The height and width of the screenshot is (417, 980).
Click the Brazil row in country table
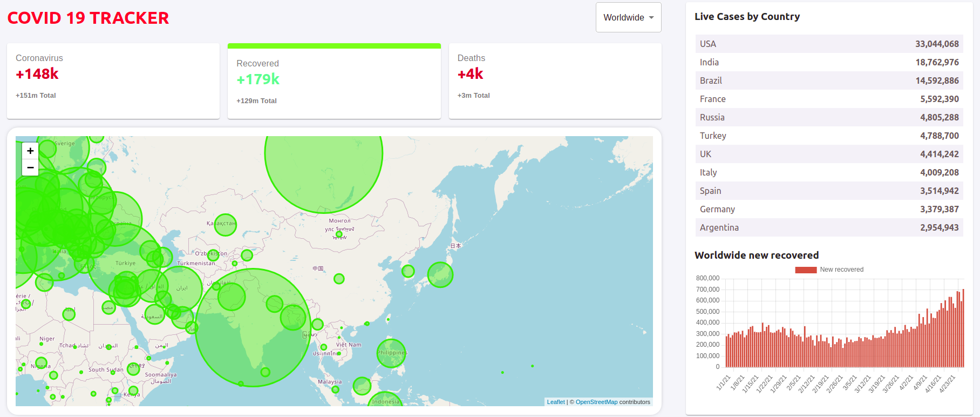[x=829, y=80]
